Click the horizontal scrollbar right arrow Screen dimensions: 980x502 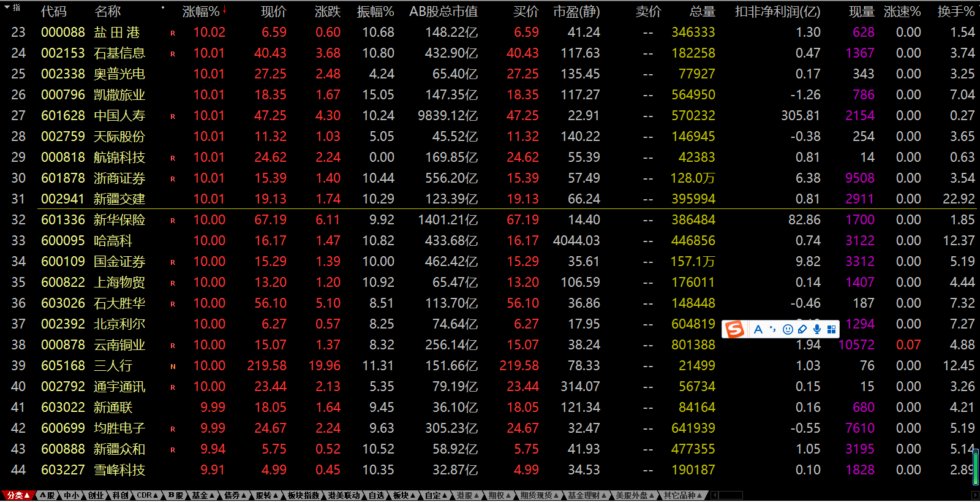coord(975,495)
